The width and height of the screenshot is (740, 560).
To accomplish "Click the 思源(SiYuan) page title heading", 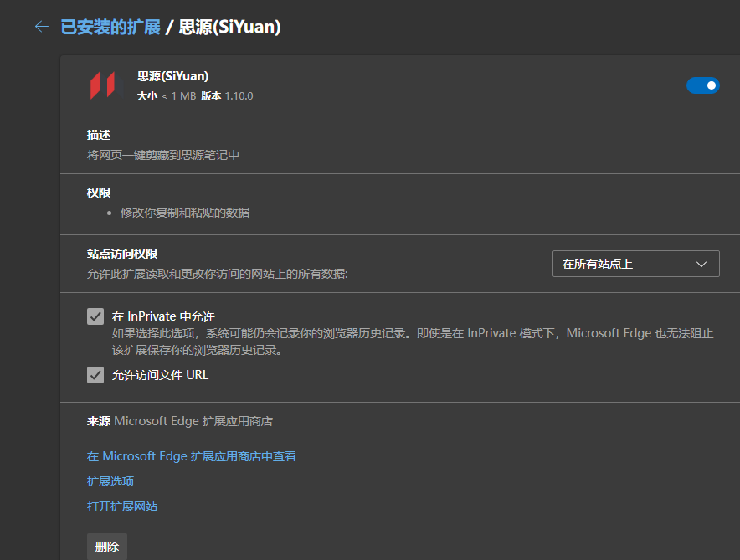I will [x=230, y=27].
